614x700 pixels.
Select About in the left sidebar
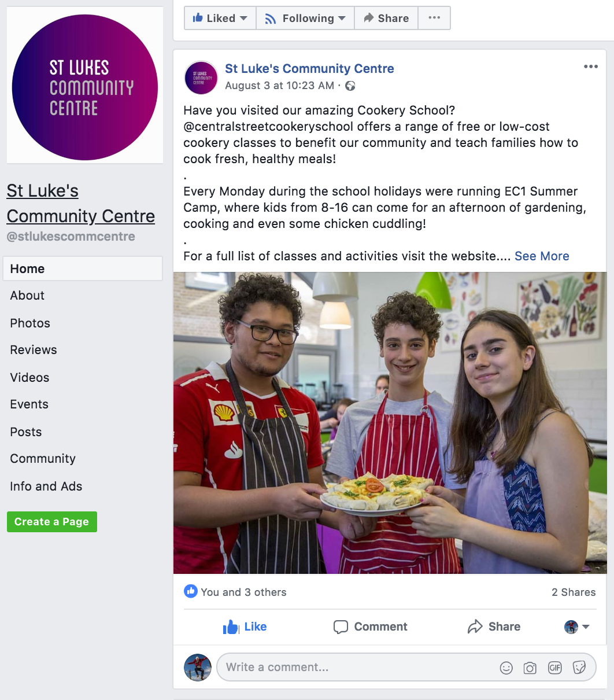click(x=27, y=296)
